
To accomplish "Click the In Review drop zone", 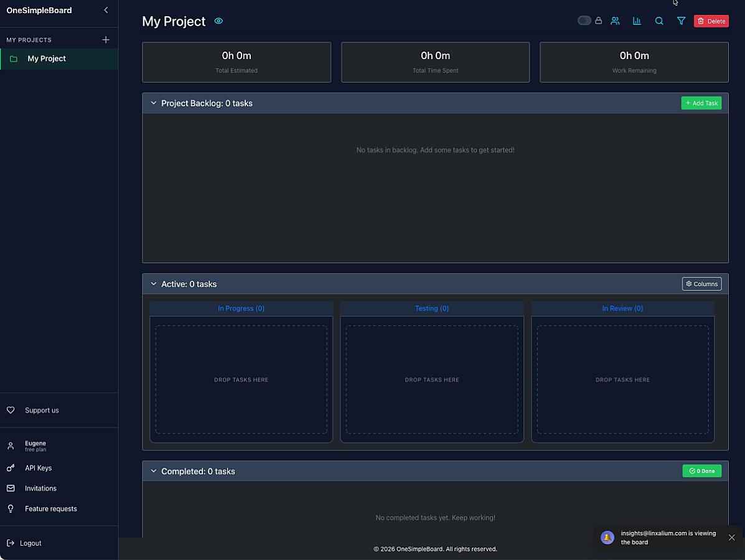I will [x=623, y=380].
